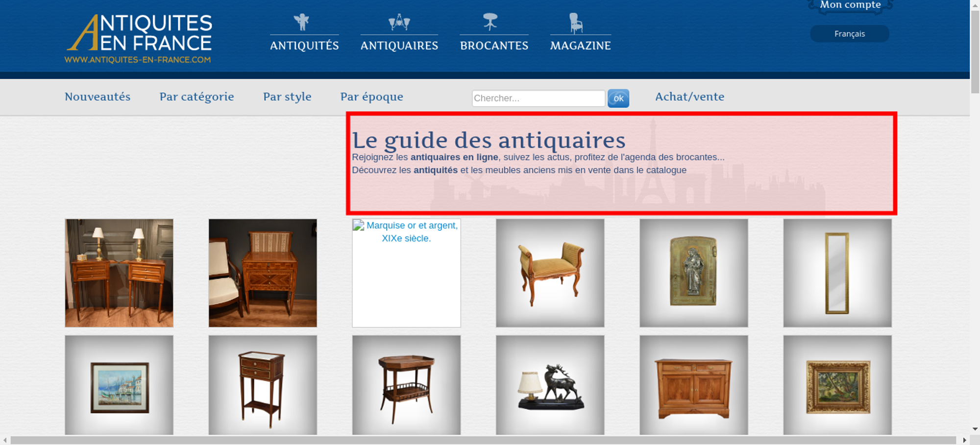The height and width of the screenshot is (445, 980).
Task: Click the chandelier icon above Antiquaires
Action: coord(399,22)
